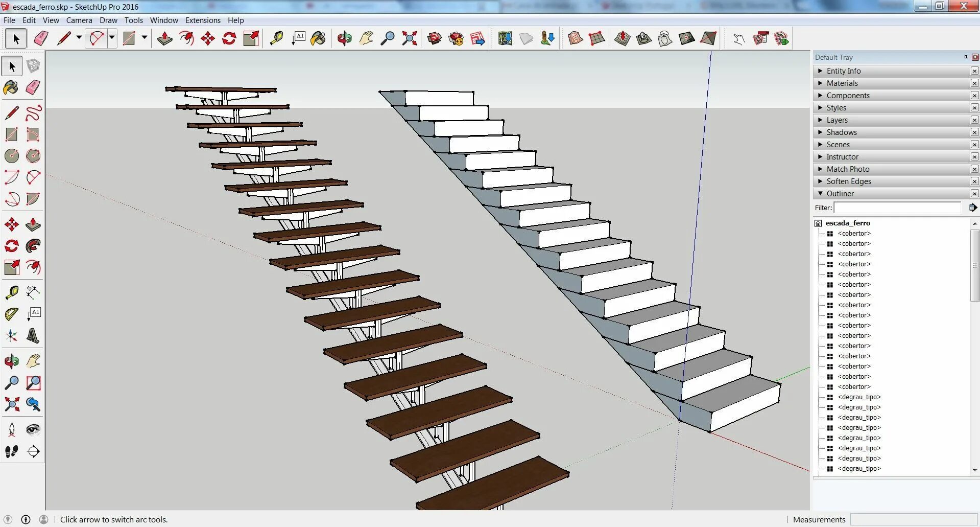Viewport: 980px width, 527px height.
Task: Activate the Protractor tool in left toolbar
Action: (11, 314)
